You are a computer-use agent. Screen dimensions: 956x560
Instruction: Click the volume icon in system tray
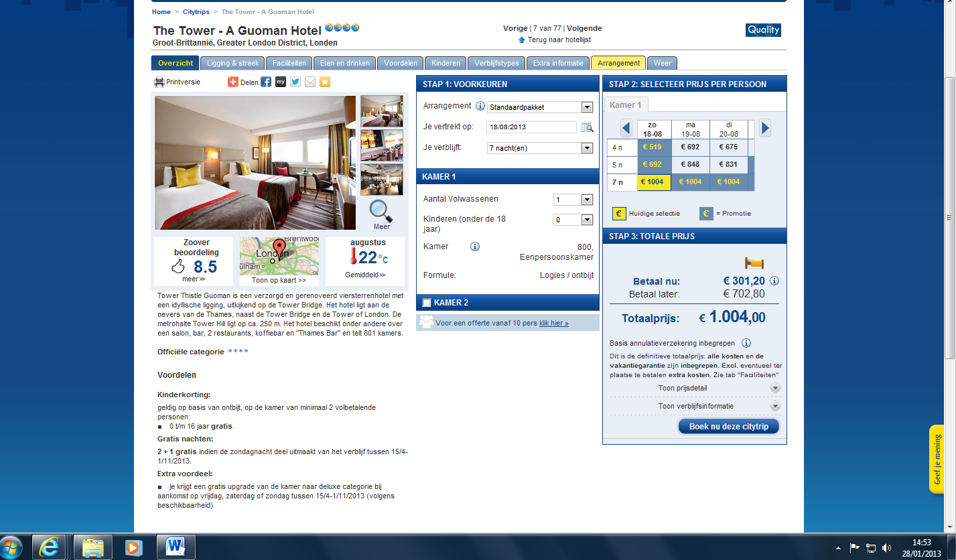[887, 548]
